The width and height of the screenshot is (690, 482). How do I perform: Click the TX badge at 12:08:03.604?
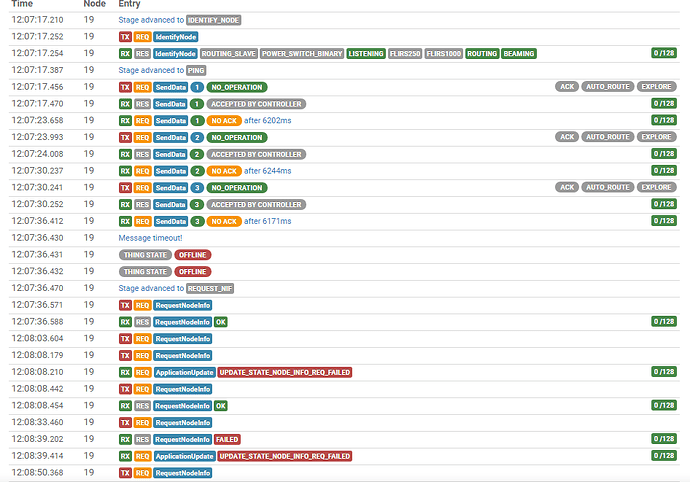pos(125,339)
